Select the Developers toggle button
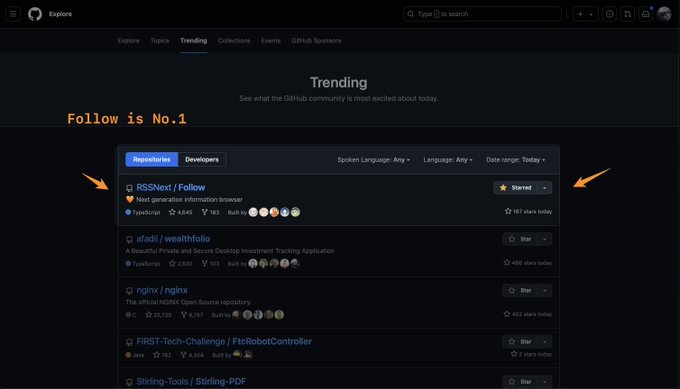Screen dimensions: 680x389 coord(202,159)
